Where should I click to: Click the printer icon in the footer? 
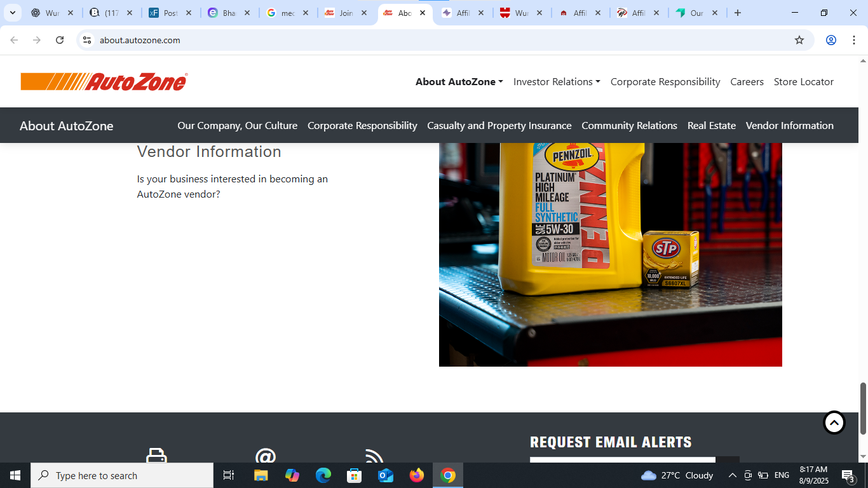tap(156, 456)
